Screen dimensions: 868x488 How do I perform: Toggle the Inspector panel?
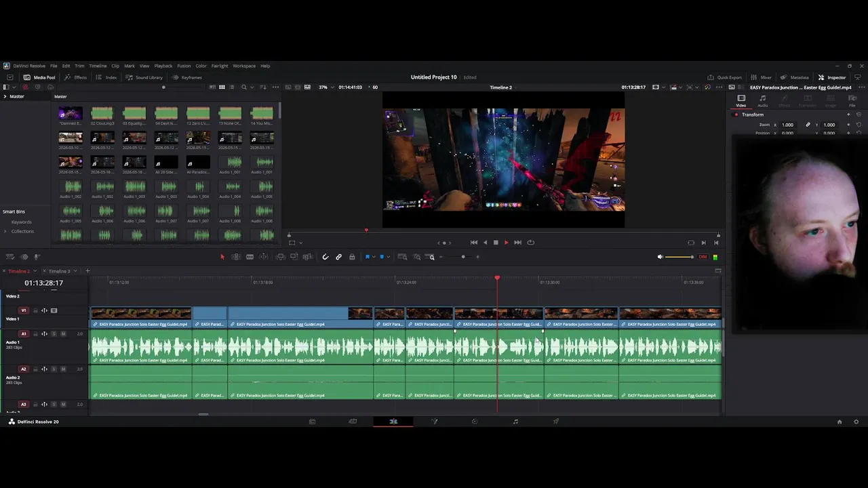[x=832, y=77]
